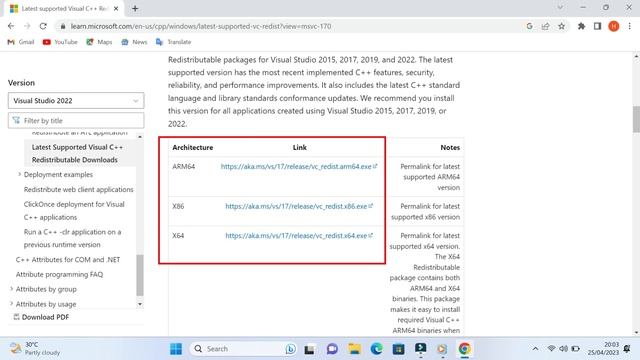The width and height of the screenshot is (640, 360).
Task: Toggle the browser side panel icon
Action: [598, 26]
